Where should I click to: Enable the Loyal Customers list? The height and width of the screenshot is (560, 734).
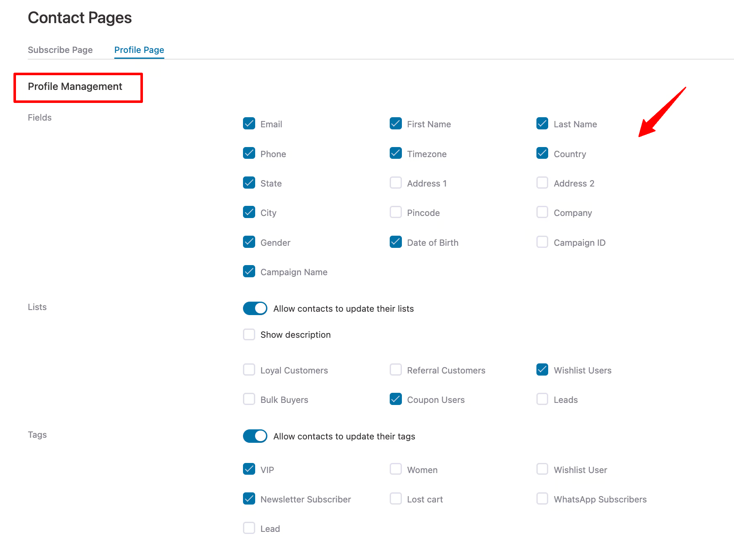point(249,370)
